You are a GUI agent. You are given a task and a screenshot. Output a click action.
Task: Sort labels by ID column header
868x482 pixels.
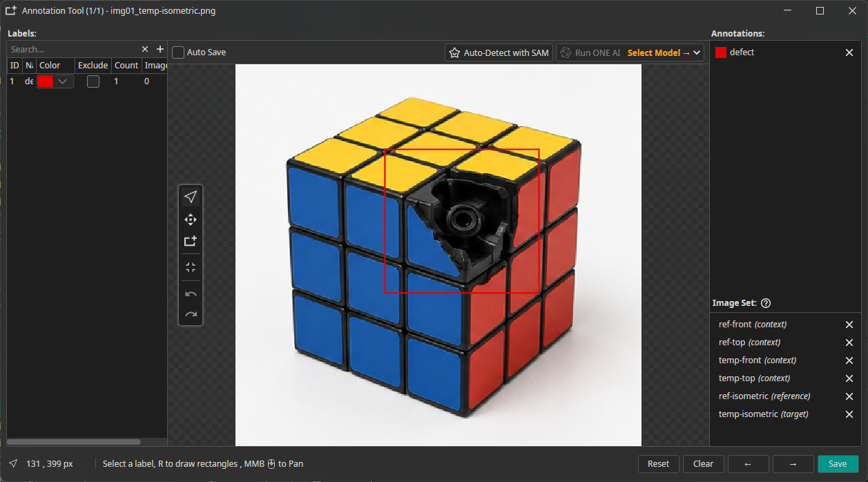(15, 66)
